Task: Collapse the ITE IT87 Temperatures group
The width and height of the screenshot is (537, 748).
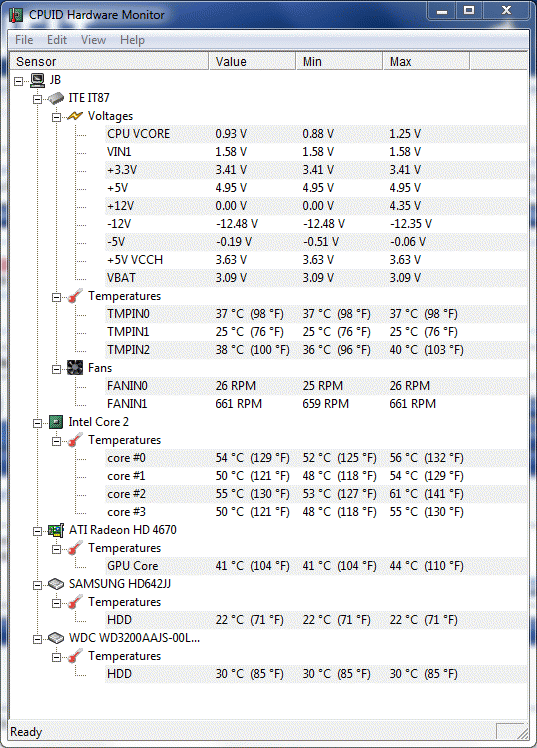Action: [x=56, y=297]
